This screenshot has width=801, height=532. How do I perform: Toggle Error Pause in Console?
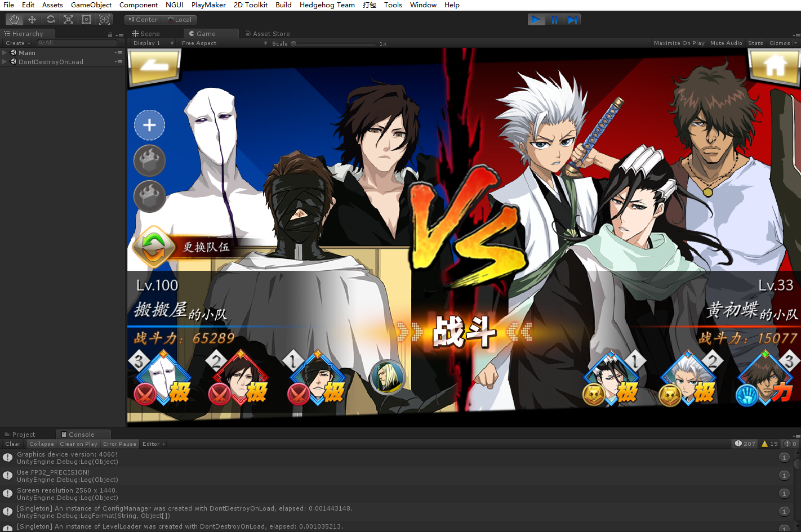tap(119, 444)
